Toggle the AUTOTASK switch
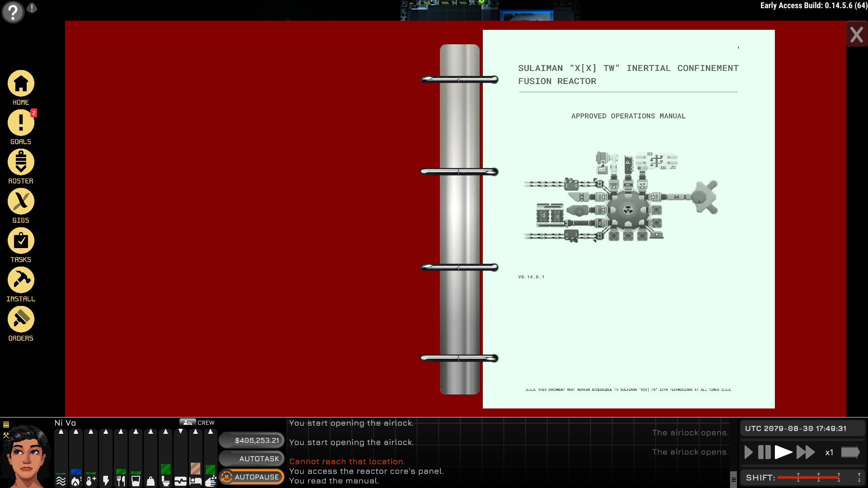 [252, 459]
